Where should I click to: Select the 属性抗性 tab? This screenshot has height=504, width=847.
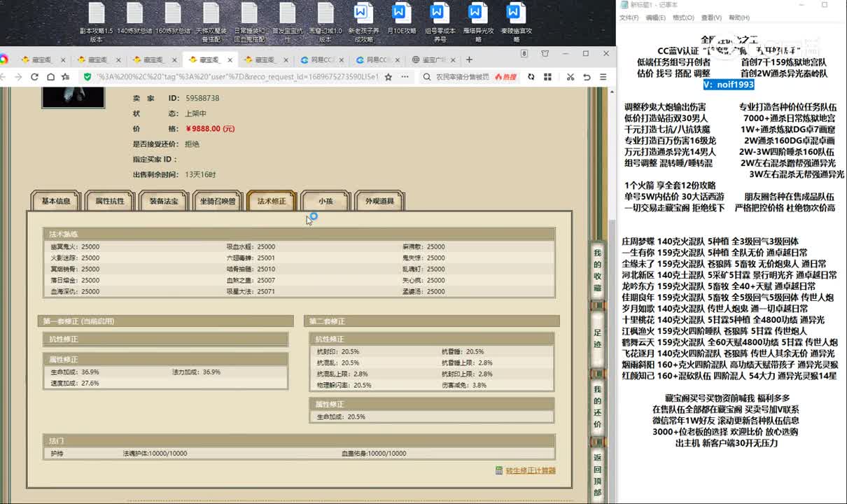click(110, 201)
